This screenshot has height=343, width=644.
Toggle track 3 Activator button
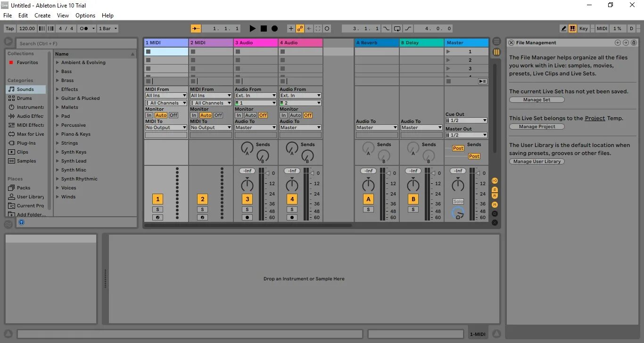tap(247, 199)
